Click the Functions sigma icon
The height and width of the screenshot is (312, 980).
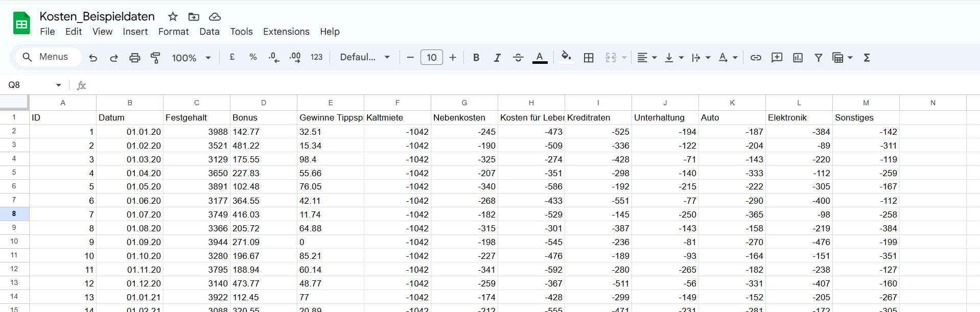pyautogui.click(x=867, y=58)
